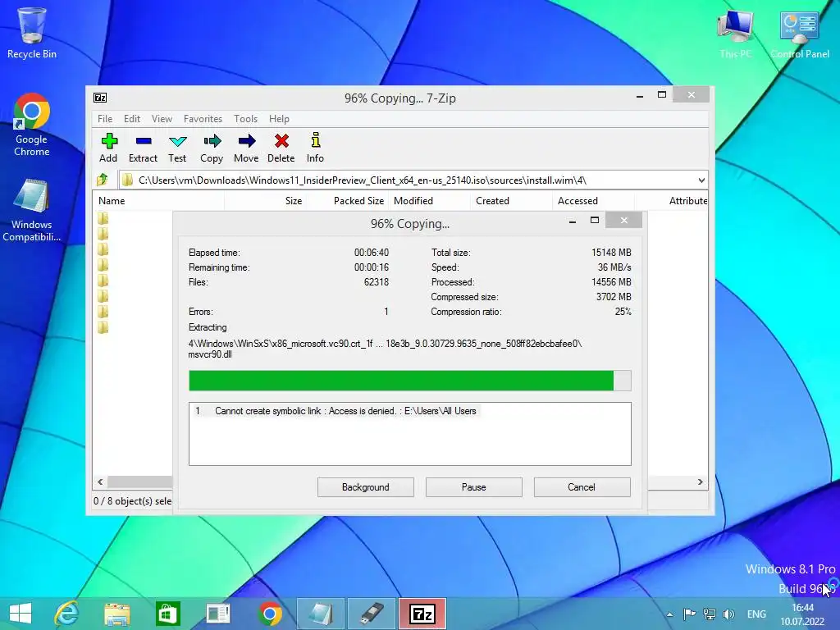The height and width of the screenshot is (630, 840).
Task: Click the notepad-style taskbar icon
Action: click(321, 614)
